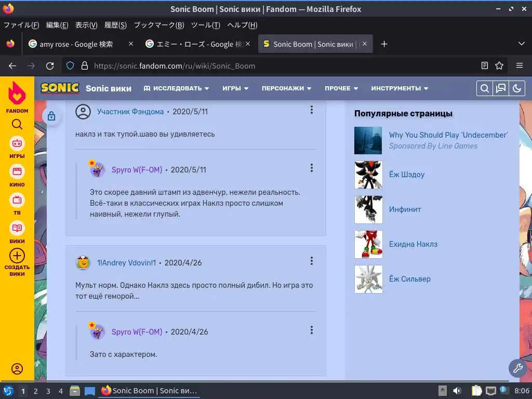
Task: Open options for Spyro reply dated 2020/4/26
Action: click(312, 330)
